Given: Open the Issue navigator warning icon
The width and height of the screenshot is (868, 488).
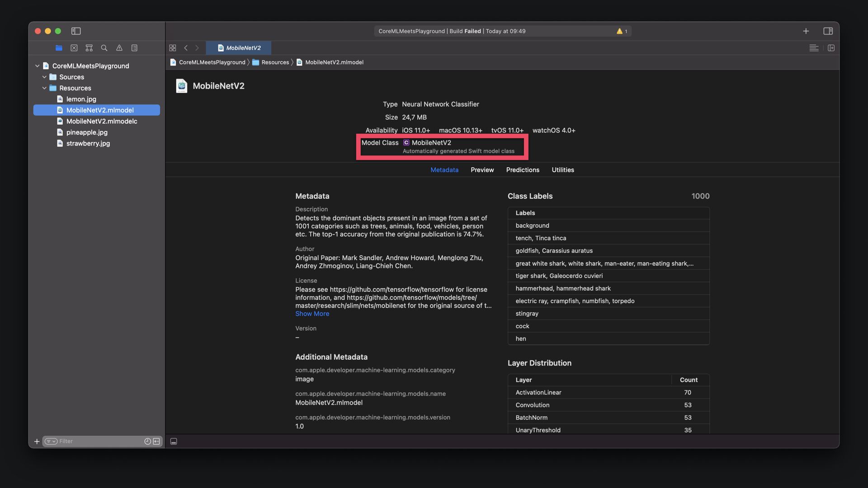Looking at the screenshot, I should 119,48.
